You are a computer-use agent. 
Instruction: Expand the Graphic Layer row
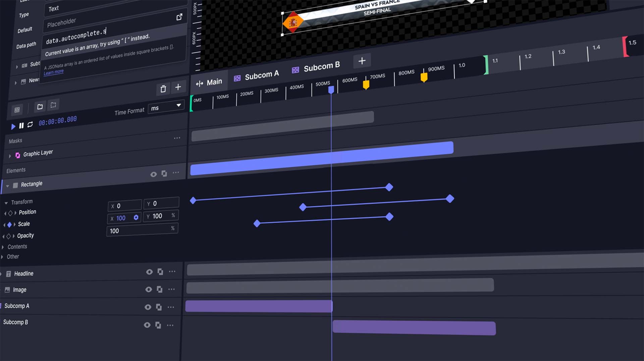point(10,156)
